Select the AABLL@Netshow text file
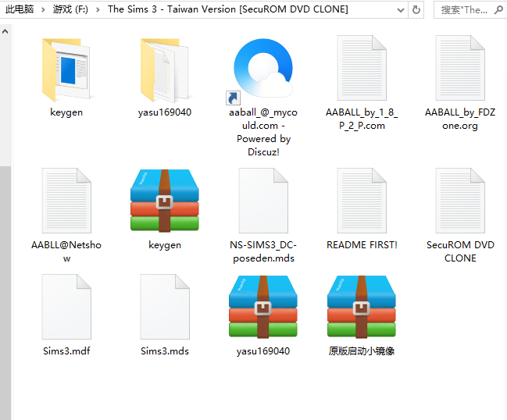This screenshot has width=507, height=420. coord(66,201)
